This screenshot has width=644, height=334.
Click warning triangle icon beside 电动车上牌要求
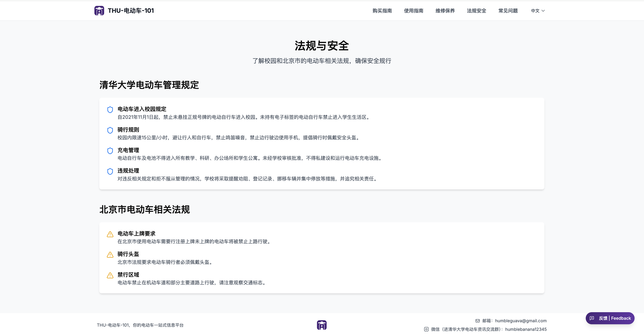click(x=110, y=234)
